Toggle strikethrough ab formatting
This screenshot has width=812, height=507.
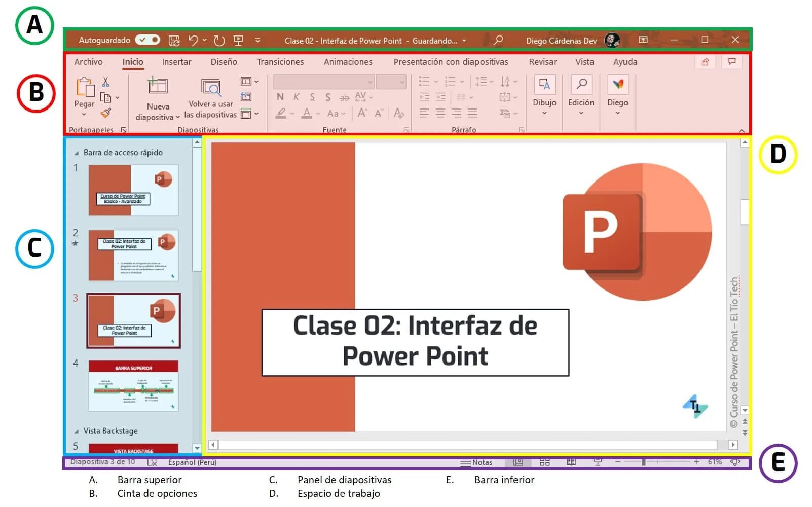tap(344, 97)
